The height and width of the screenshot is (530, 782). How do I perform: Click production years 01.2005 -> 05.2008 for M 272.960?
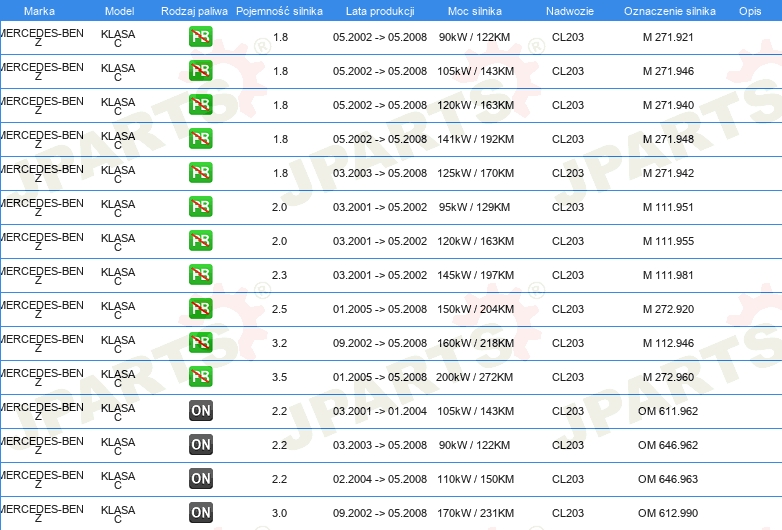tap(380, 377)
